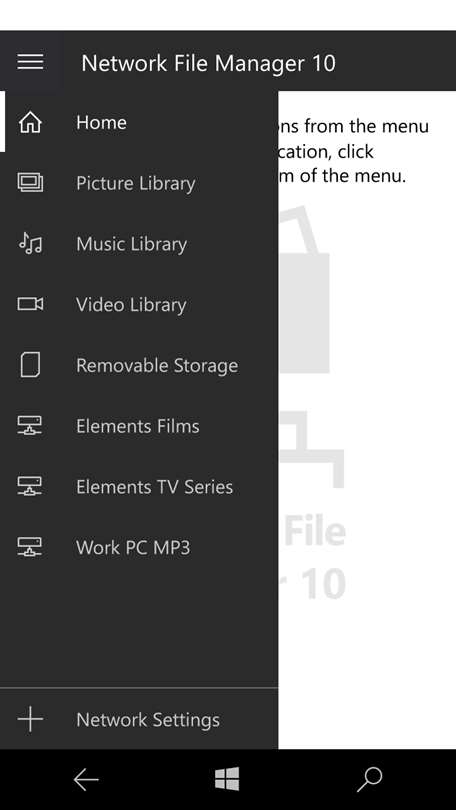
Task: Click the Picture Library icon
Action: point(30,183)
